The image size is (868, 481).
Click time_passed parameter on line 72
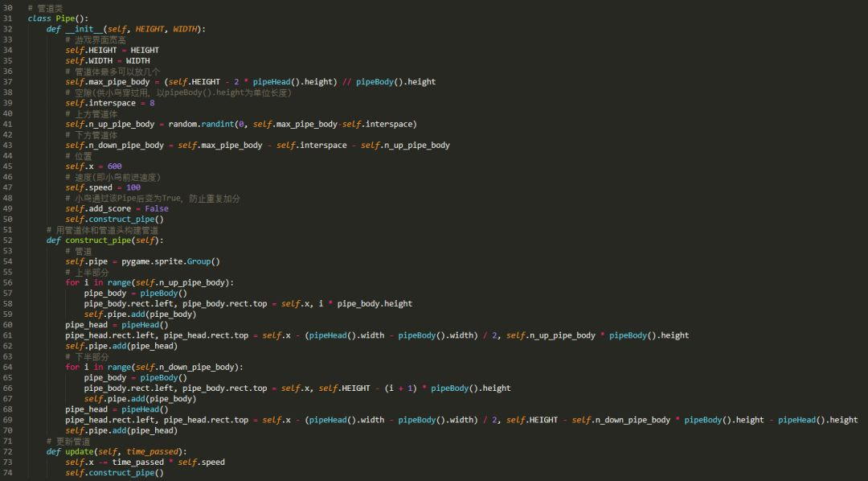(x=152, y=451)
